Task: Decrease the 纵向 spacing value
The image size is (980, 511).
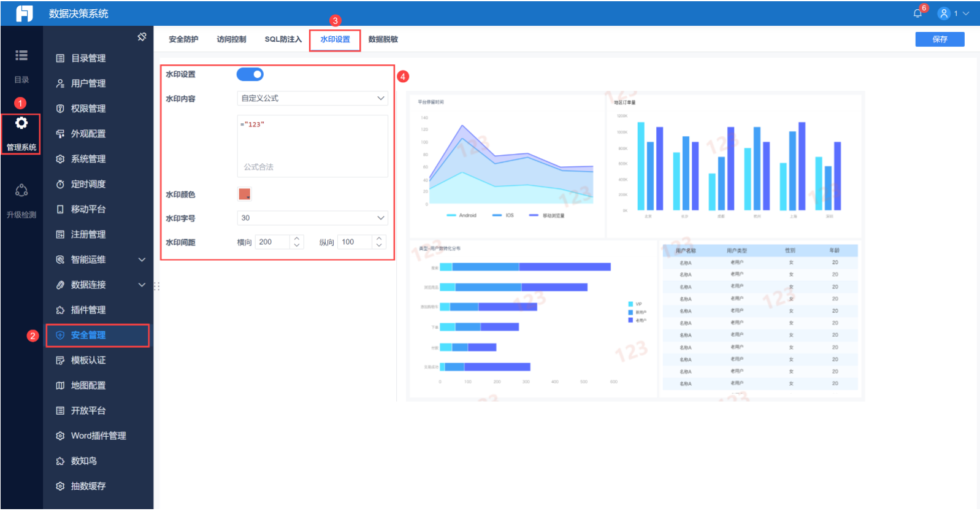Action: pos(379,245)
